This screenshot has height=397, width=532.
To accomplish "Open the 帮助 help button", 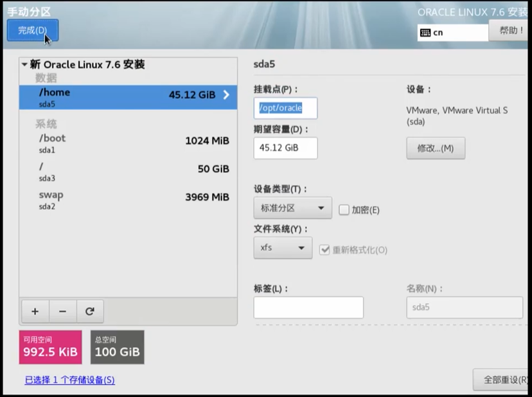I will (510, 30).
